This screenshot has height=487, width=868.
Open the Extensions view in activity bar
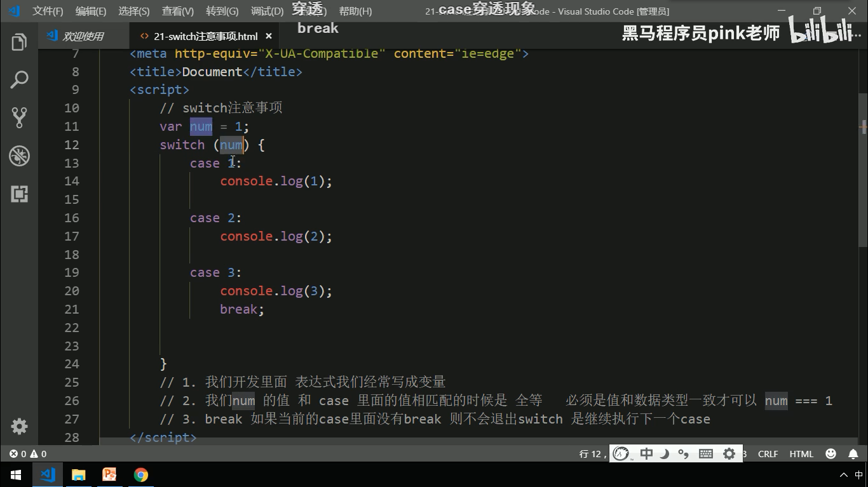pyautogui.click(x=19, y=194)
